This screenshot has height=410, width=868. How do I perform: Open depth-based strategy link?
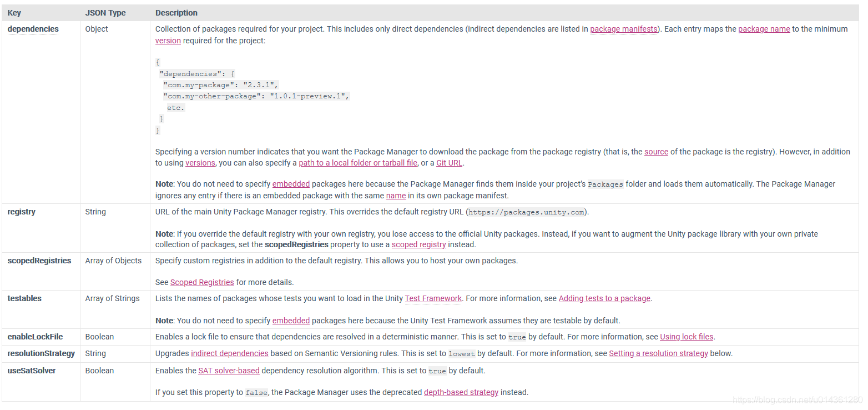click(461, 392)
